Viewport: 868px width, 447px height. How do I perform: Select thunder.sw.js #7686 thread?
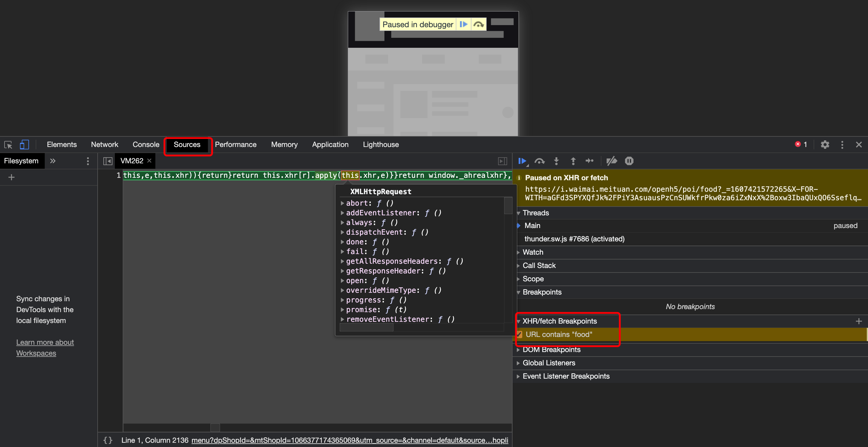pyautogui.click(x=690, y=239)
